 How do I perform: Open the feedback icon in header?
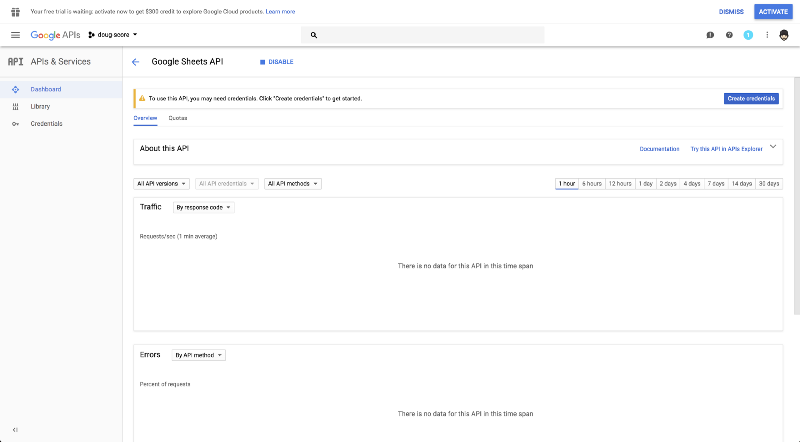(710, 35)
